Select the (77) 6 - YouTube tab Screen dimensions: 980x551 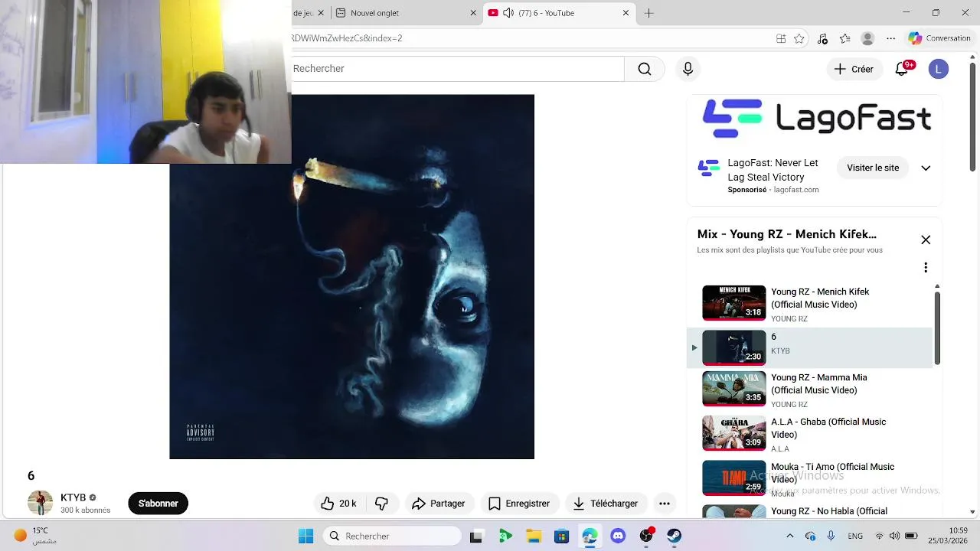pyautogui.click(x=559, y=13)
